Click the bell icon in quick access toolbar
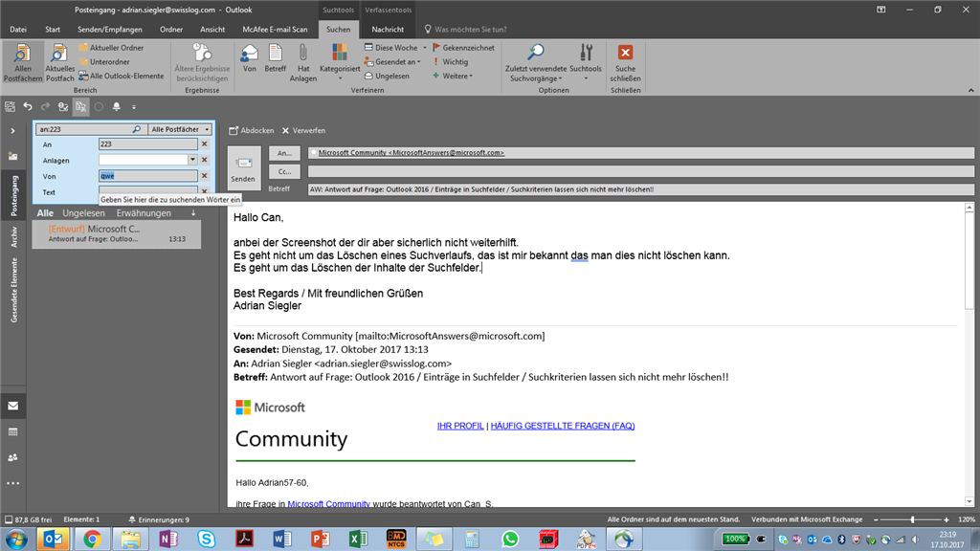The width and height of the screenshot is (980, 551). [x=116, y=107]
